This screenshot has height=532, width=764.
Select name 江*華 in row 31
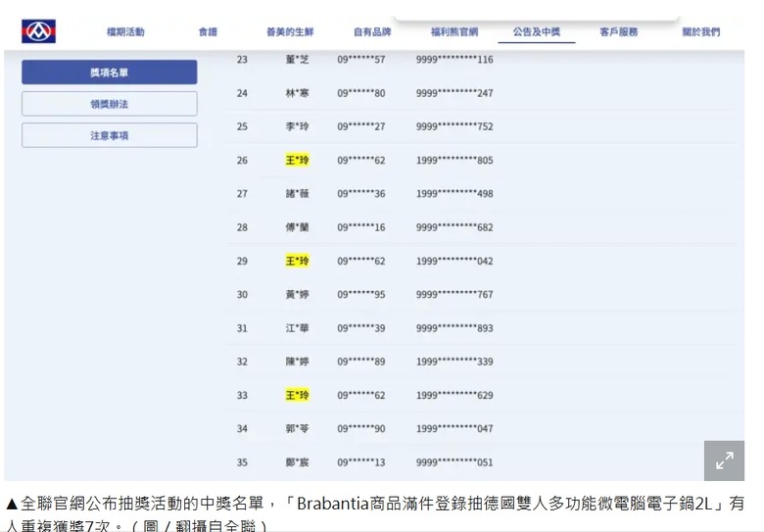click(x=297, y=328)
